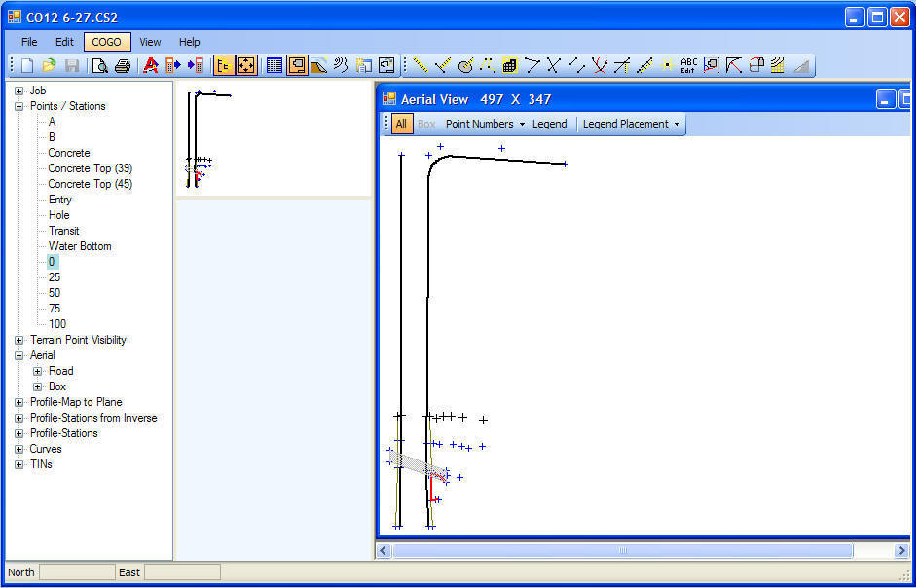Click the red letter A text icon
The image size is (916, 588).
[151, 66]
